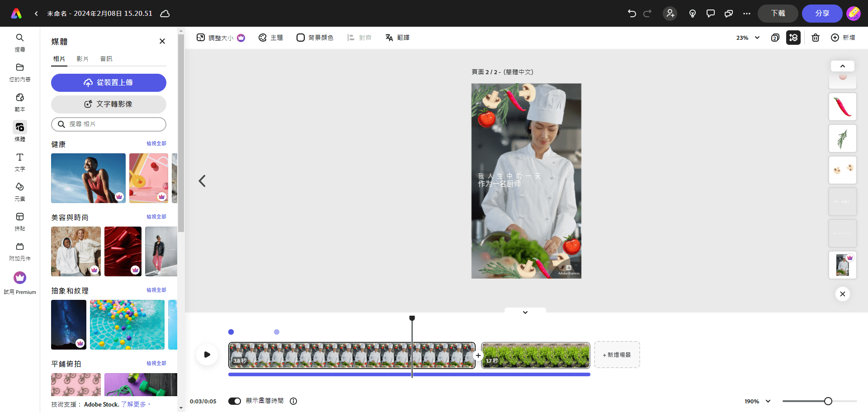Focus the 搜尋 相片 search field
Viewport: 868px width, 412px height.
pyautogui.click(x=108, y=124)
